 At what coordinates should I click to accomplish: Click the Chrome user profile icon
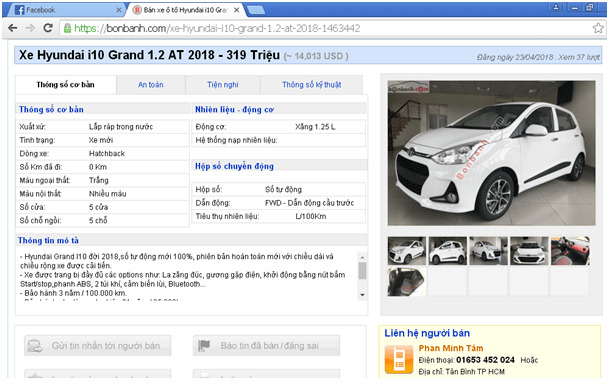click(556, 7)
